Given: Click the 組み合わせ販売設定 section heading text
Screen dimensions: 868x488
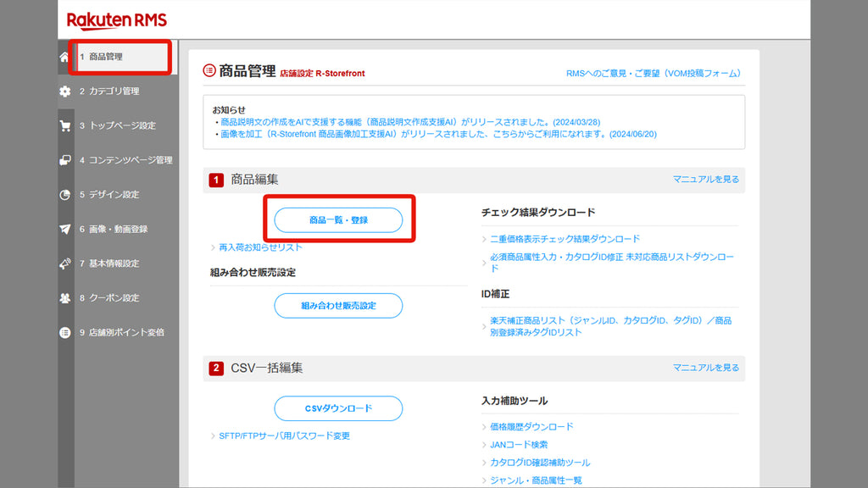Looking at the screenshot, I should [x=253, y=272].
